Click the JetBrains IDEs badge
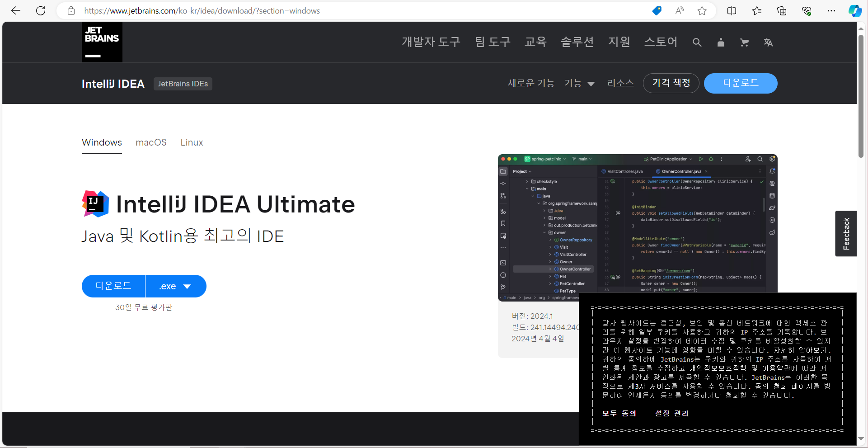This screenshot has height=448, width=868. click(183, 84)
